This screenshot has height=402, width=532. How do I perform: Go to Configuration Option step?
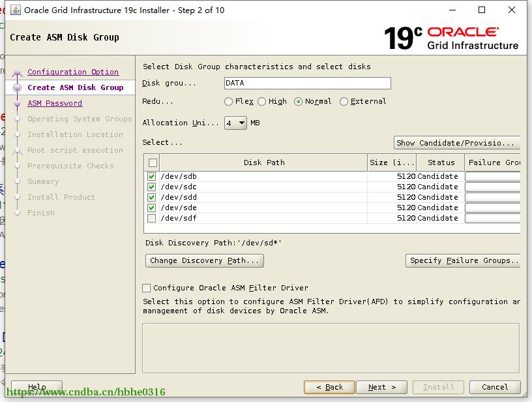click(73, 72)
